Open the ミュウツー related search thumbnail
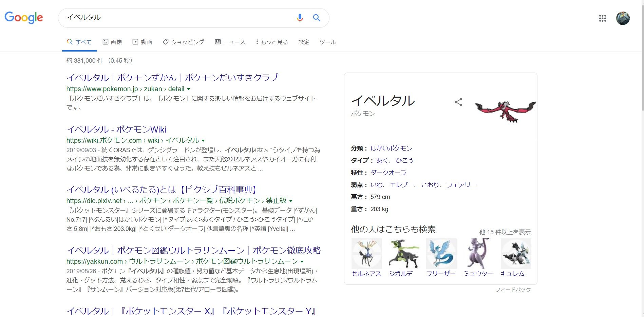Screen dimensions: 644x317 point(479,254)
